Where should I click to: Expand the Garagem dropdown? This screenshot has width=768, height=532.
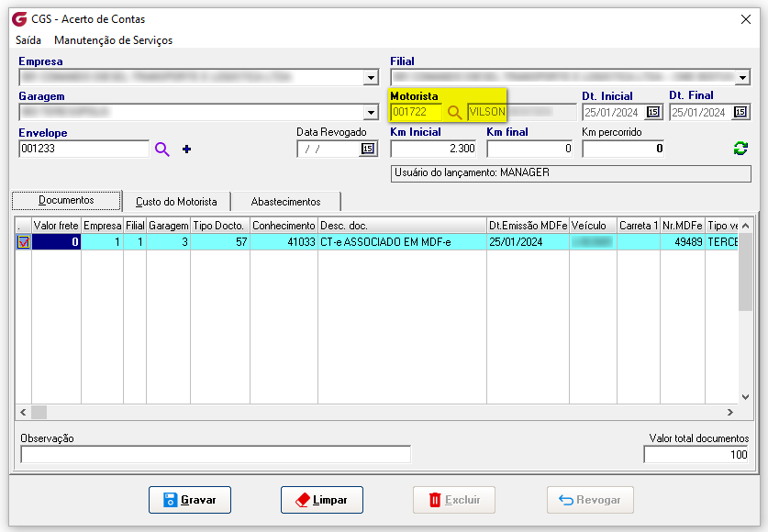tap(371, 113)
